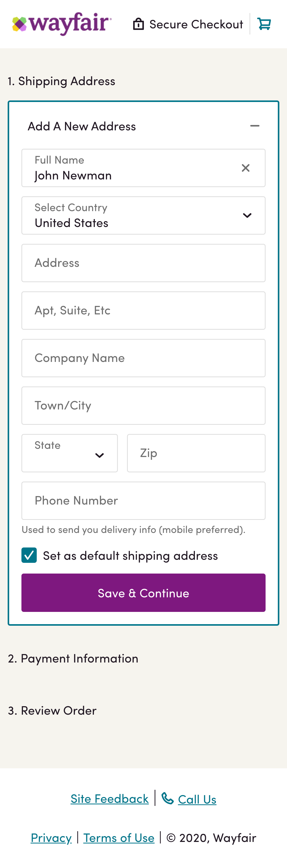
Task: Click the checkmark inside the default shipping checkbox
Action: 29,555
